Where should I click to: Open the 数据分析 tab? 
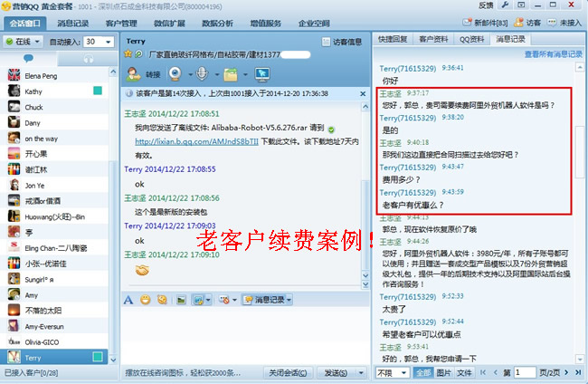(217, 24)
